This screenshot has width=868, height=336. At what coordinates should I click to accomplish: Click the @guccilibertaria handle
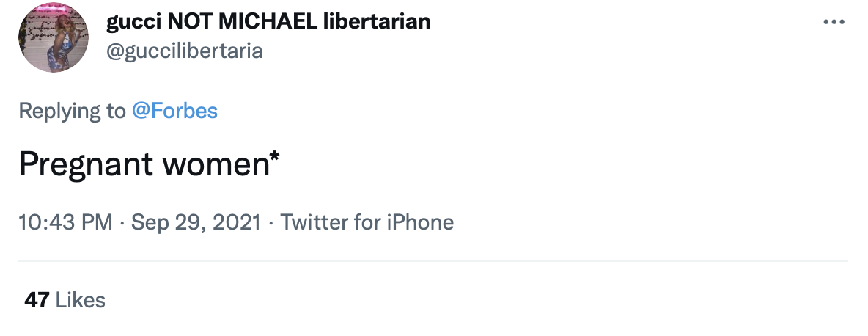click(x=185, y=51)
